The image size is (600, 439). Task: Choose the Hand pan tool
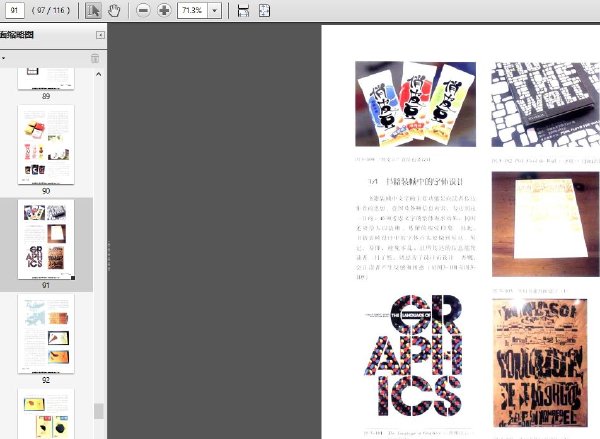(x=114, y=10)
